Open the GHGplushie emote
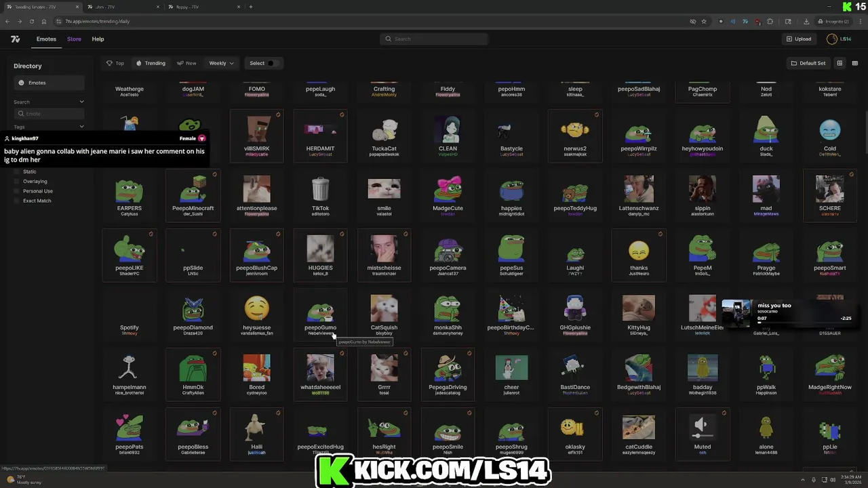 (x=575, y=314)
